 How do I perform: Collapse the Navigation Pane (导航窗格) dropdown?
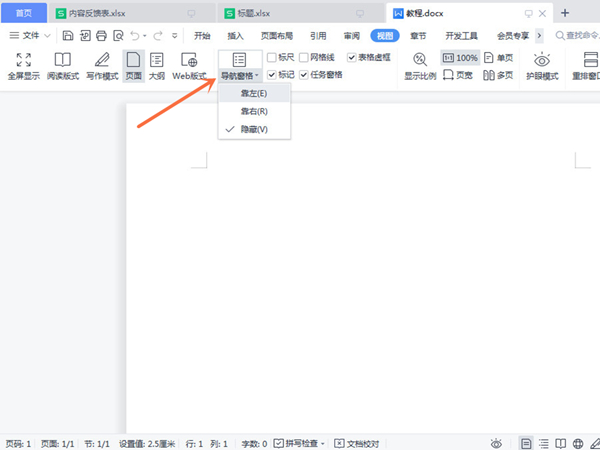pos(240,75)
